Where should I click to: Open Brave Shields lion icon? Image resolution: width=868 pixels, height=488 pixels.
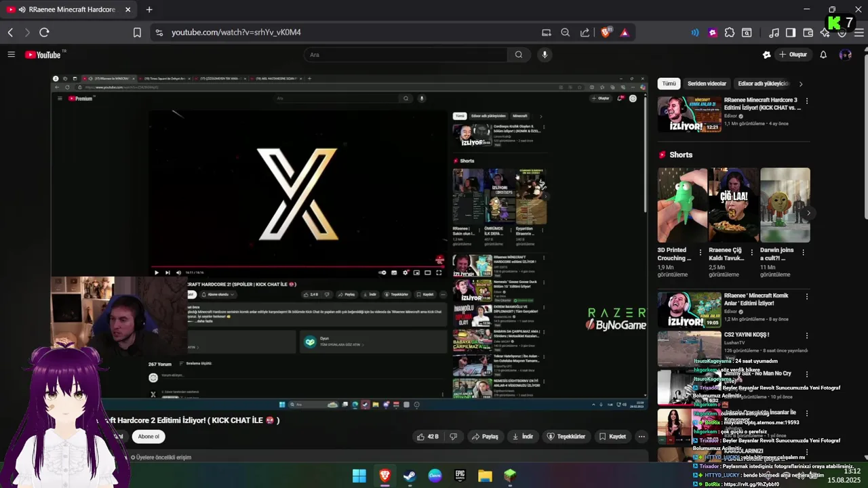tap(606, 33)
